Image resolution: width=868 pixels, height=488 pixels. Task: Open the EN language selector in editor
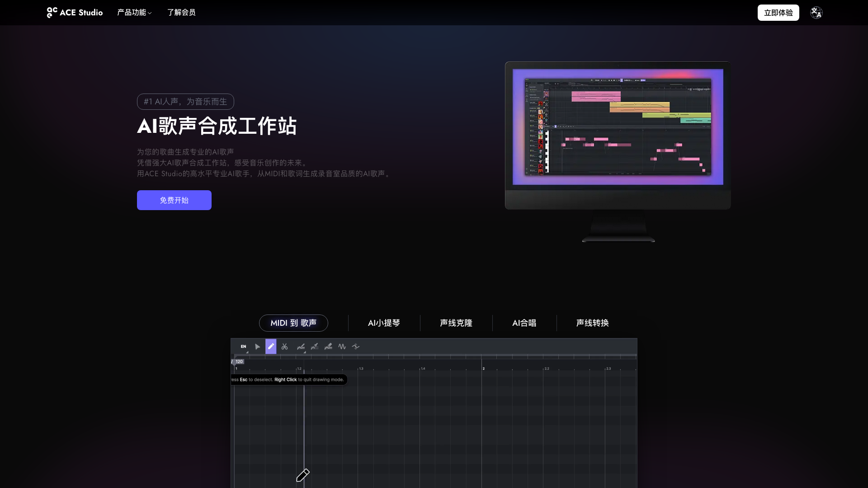click(243, 347)
